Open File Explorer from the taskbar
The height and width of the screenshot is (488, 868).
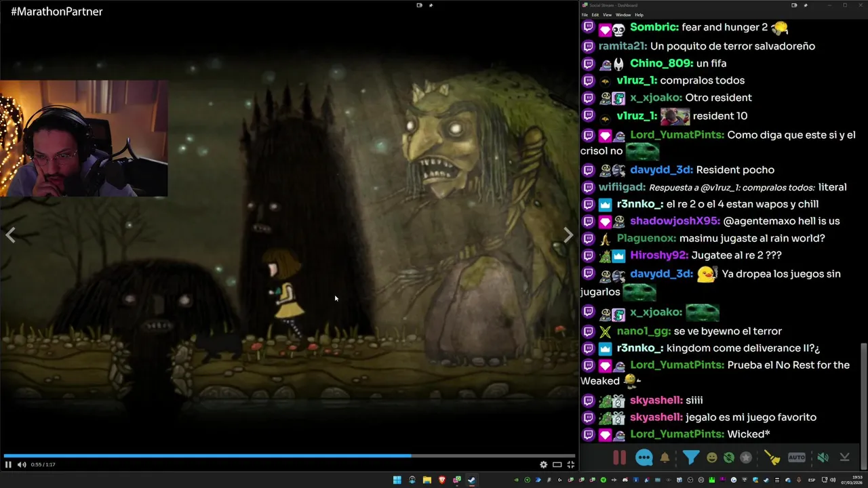427,480
